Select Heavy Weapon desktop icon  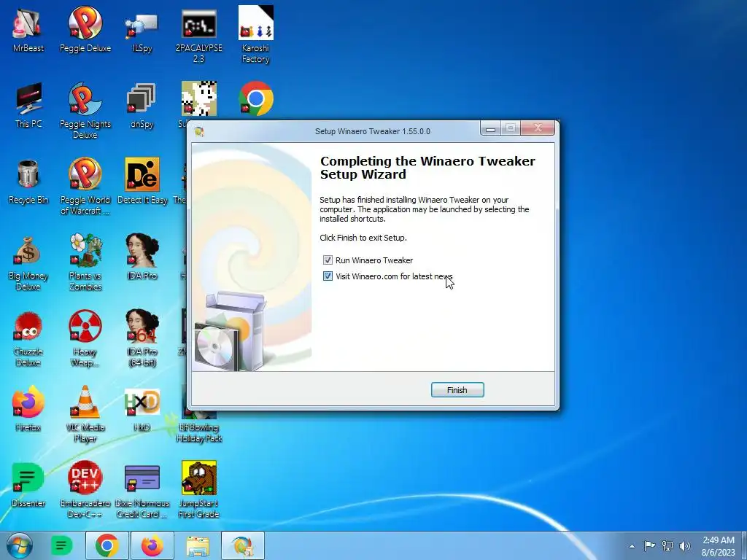tap(85, 339)
